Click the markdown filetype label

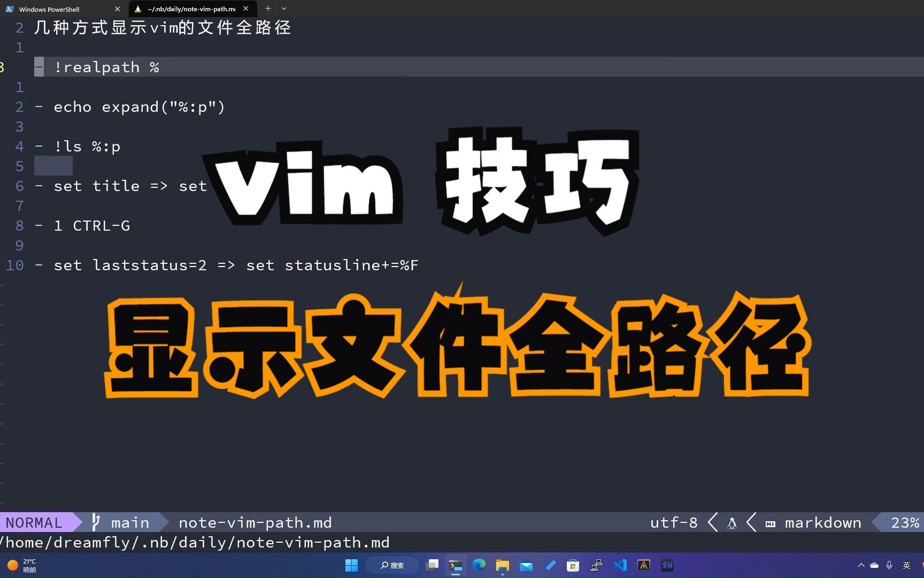823,522
